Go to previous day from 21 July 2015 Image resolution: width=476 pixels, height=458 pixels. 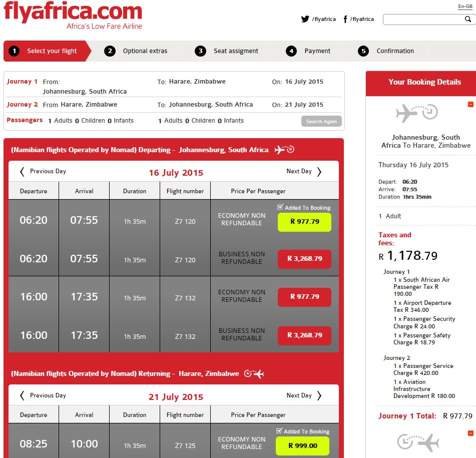point(43,395)
